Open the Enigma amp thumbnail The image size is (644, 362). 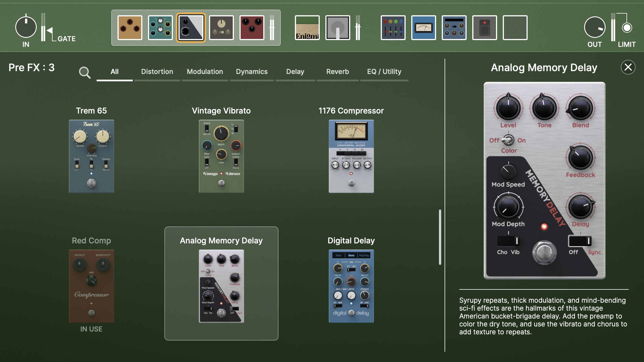point(307,27)
